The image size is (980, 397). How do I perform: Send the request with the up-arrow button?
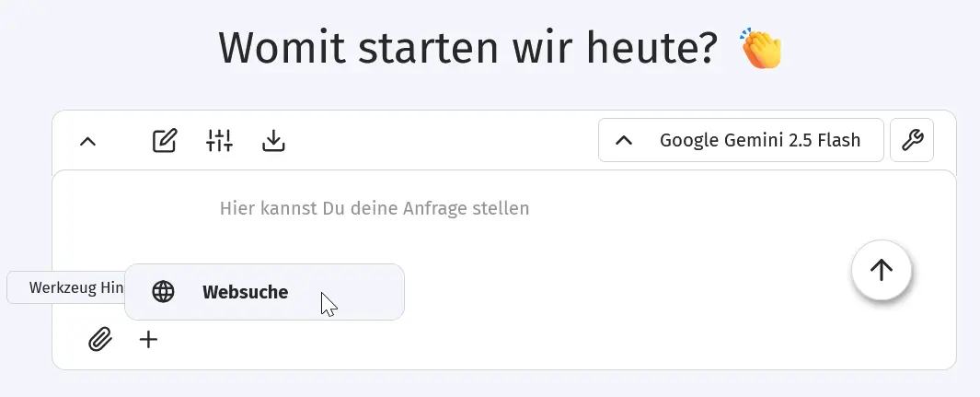[881, 270]
